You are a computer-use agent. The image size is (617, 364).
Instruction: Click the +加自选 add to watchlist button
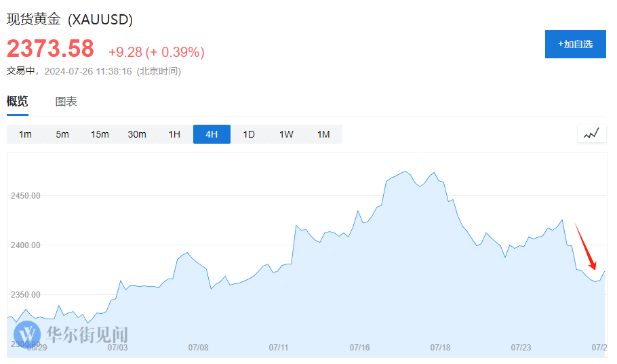coord(575,44)
